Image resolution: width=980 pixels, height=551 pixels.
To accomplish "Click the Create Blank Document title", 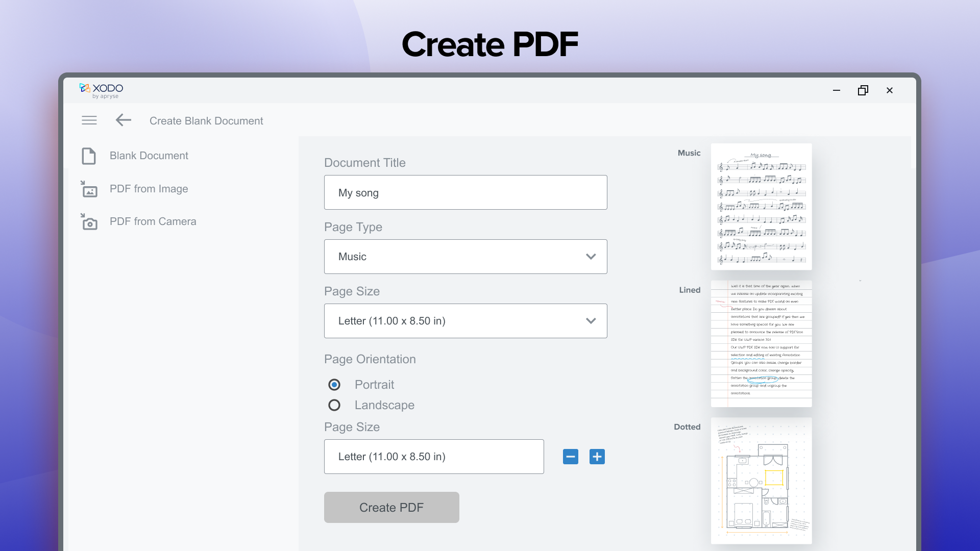I will [x=206, y=121].
